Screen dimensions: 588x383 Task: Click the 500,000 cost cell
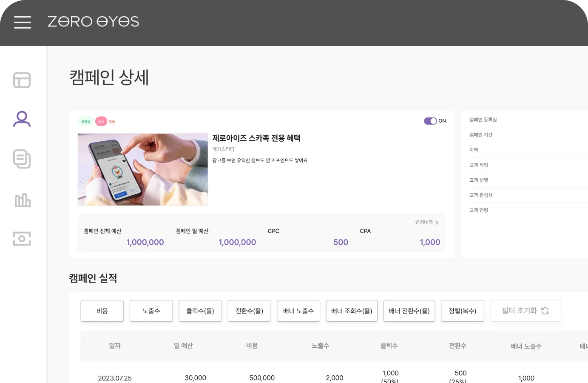pyautogui.click(x=262, y=378)
